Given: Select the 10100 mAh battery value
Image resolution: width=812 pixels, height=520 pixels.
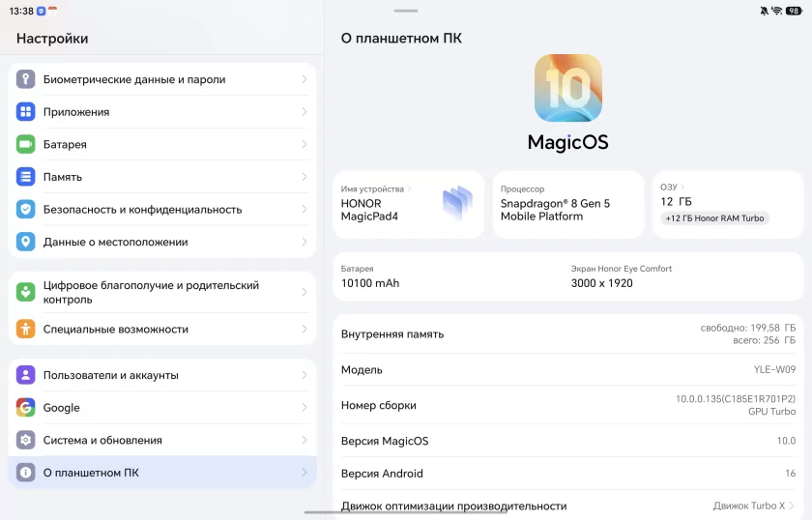Looking at the screenshot, I should (370, 283).
